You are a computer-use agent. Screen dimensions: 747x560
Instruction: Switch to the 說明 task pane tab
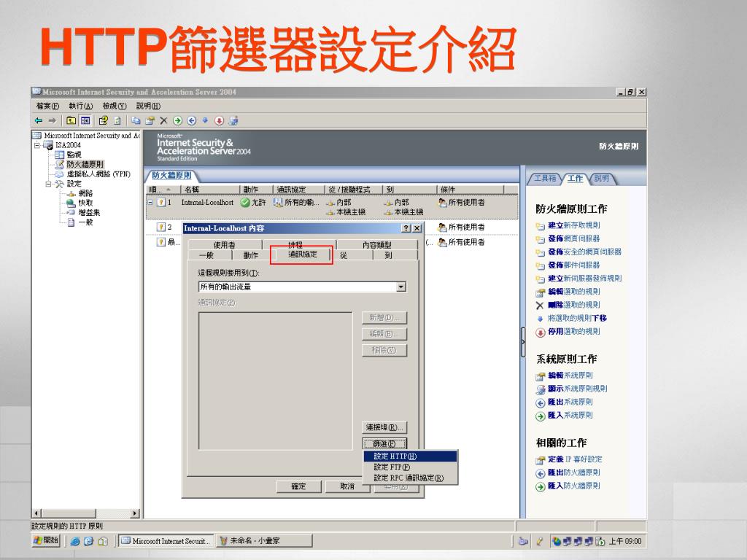click(602, 178)
